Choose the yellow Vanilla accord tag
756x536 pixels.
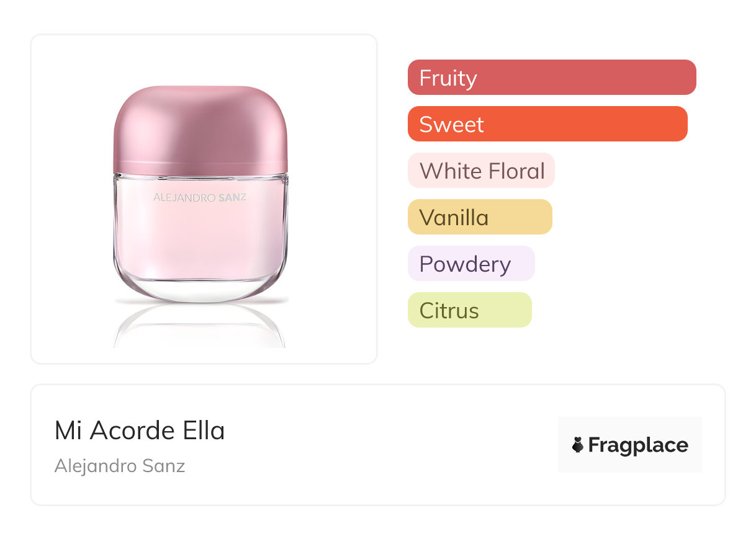click(480, 217)
